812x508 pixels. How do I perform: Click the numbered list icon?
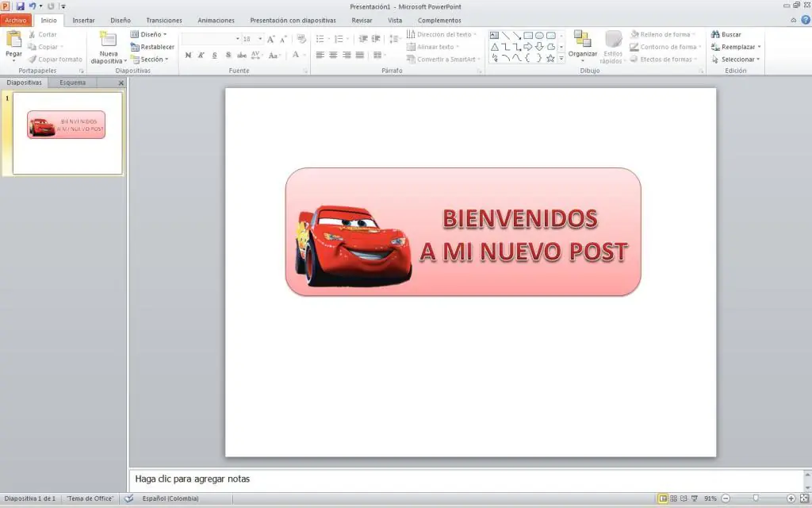tap(339, 39)
